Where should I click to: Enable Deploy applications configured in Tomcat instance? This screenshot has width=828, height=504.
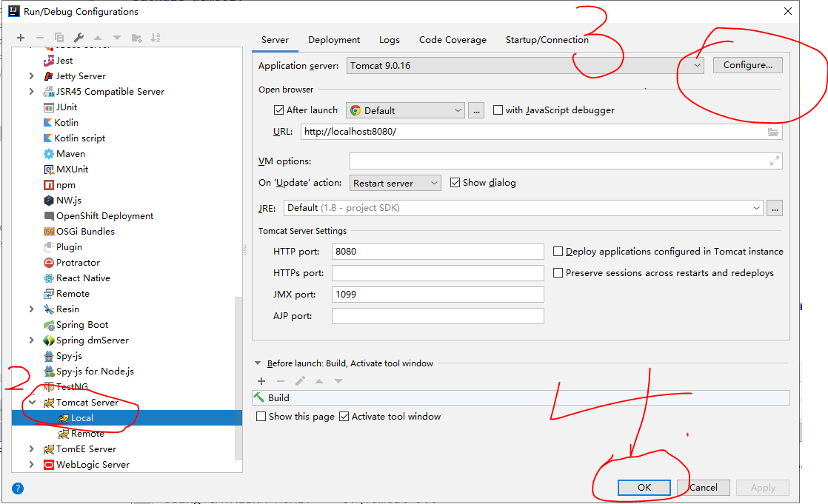coord(558,251)
